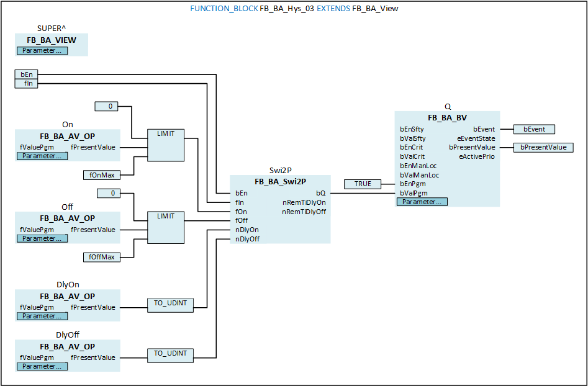Click the fPresentValue pin of the Off block
588x386 pixels.
(x=93, y=230)
